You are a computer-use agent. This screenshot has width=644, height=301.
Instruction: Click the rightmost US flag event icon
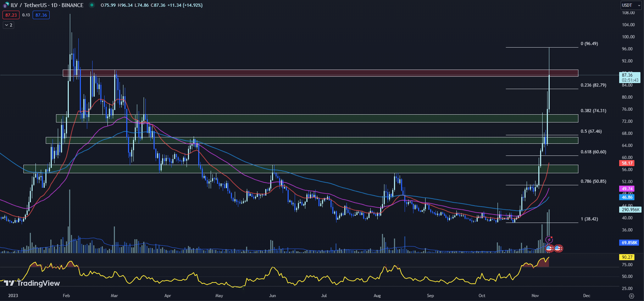coord(558,248)
